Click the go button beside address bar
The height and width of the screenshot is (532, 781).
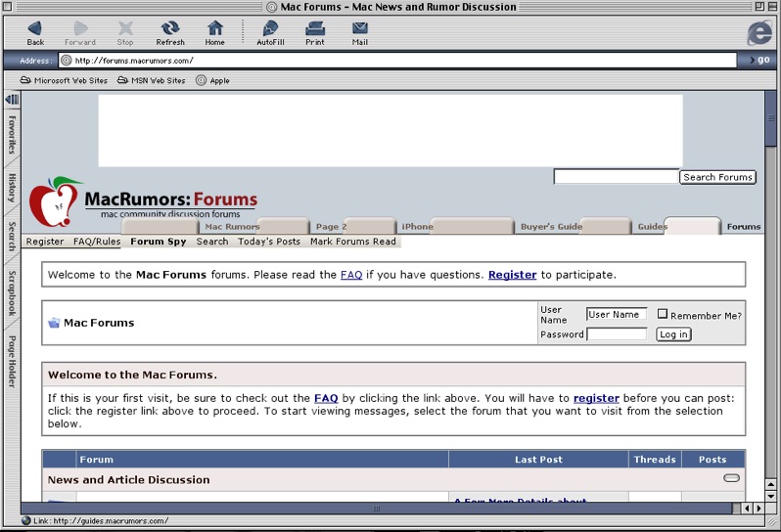(x=760, y=60)
